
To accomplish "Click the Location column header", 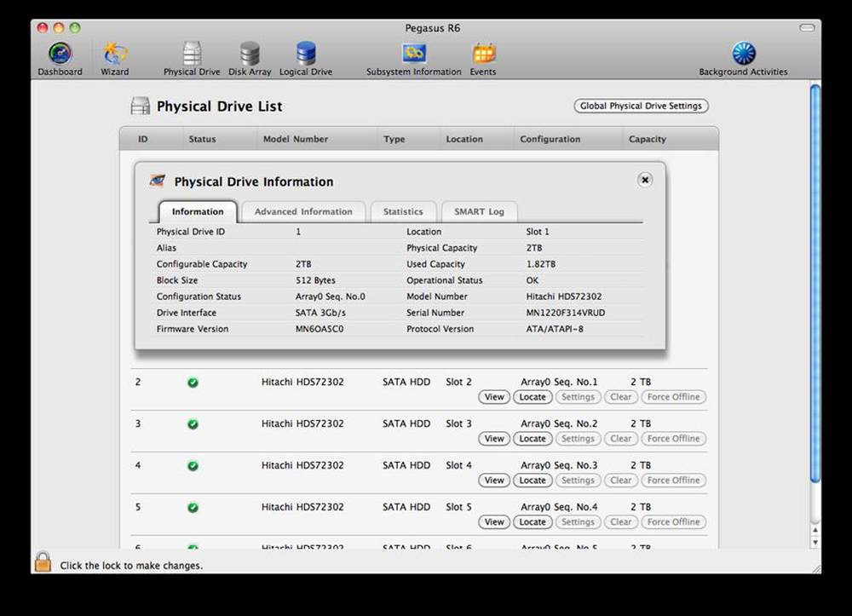I will (x=464, y=139).
